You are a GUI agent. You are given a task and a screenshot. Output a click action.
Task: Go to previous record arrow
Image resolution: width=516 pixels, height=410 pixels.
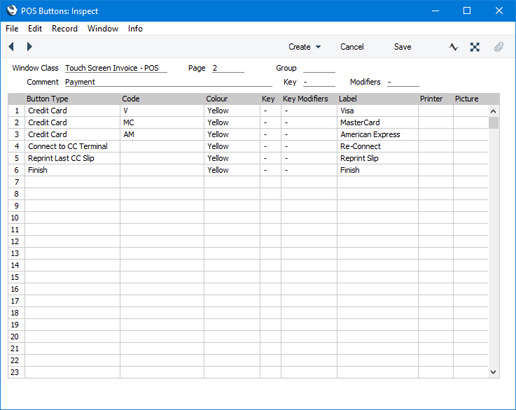click(11, 47)
